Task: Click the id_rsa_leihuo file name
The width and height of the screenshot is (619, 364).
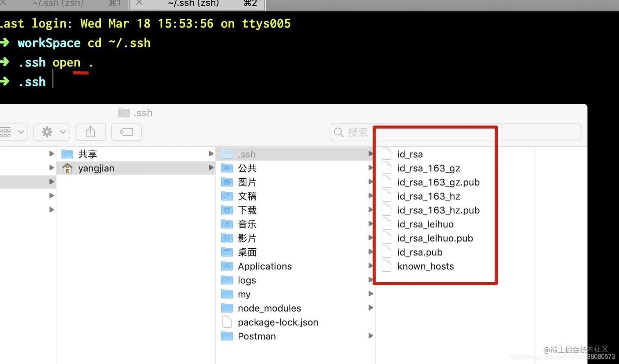Action: tap(425, 224)
